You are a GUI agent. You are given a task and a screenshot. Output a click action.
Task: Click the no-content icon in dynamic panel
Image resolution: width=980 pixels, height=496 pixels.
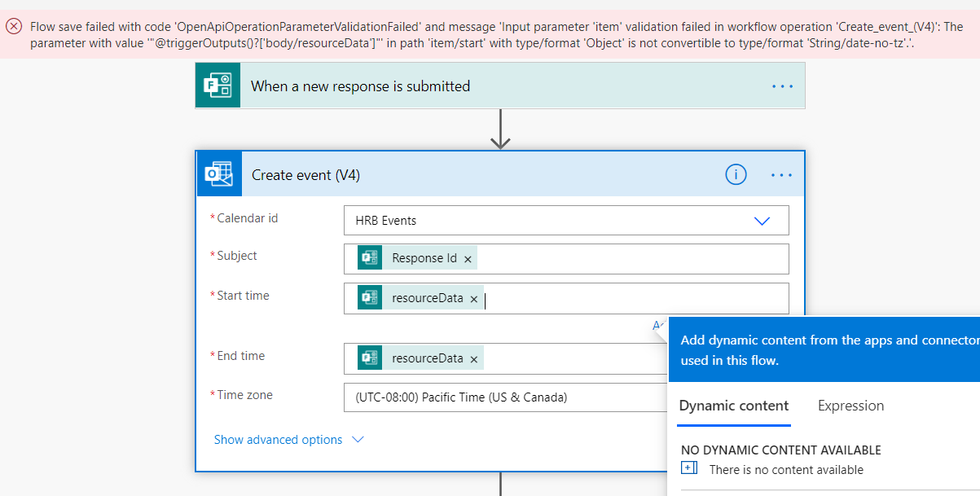click(x=689, y=468)
